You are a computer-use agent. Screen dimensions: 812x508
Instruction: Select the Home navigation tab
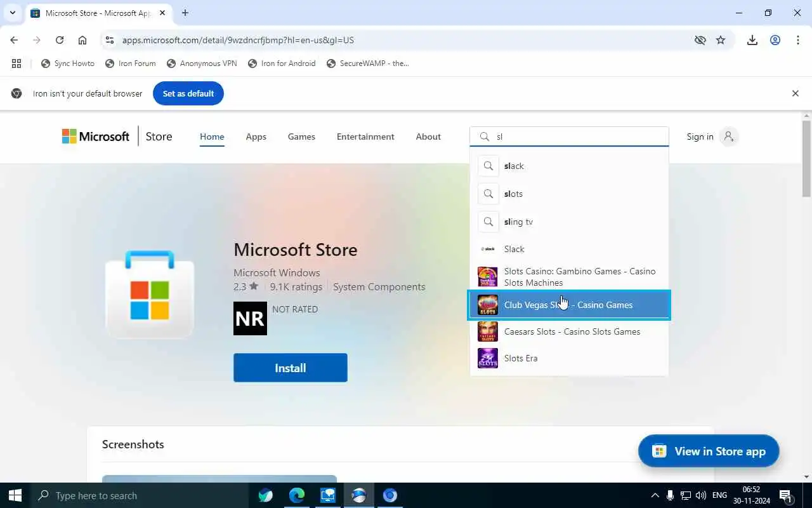pos(212,137)
